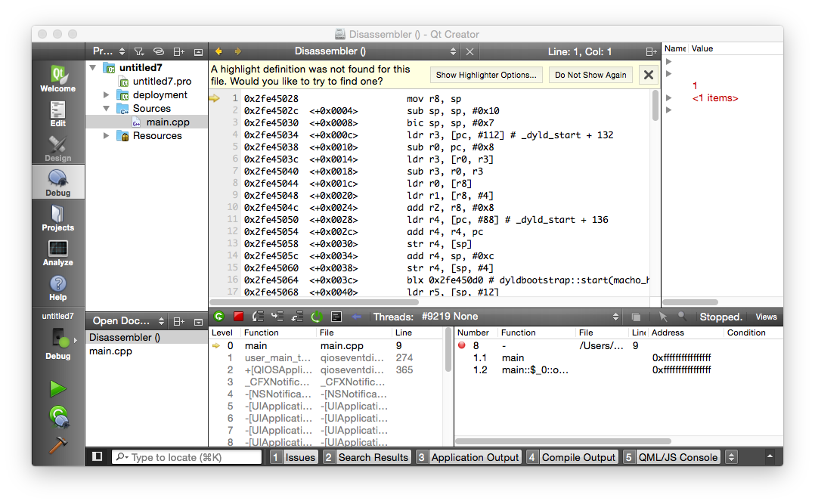Open the Projects pane view dropdown
The height and width of the screenshot is (504, 815).
tap(109, 51)
